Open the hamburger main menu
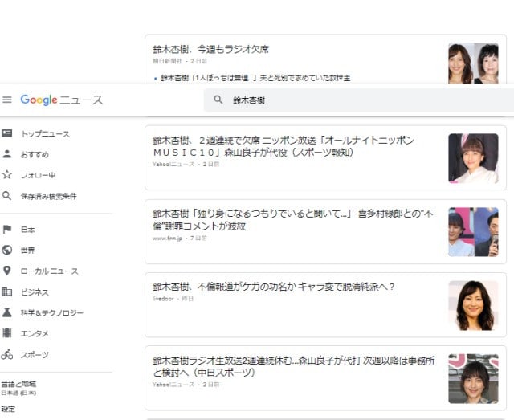This screenshot has width=514, height=420. point(7,100)
